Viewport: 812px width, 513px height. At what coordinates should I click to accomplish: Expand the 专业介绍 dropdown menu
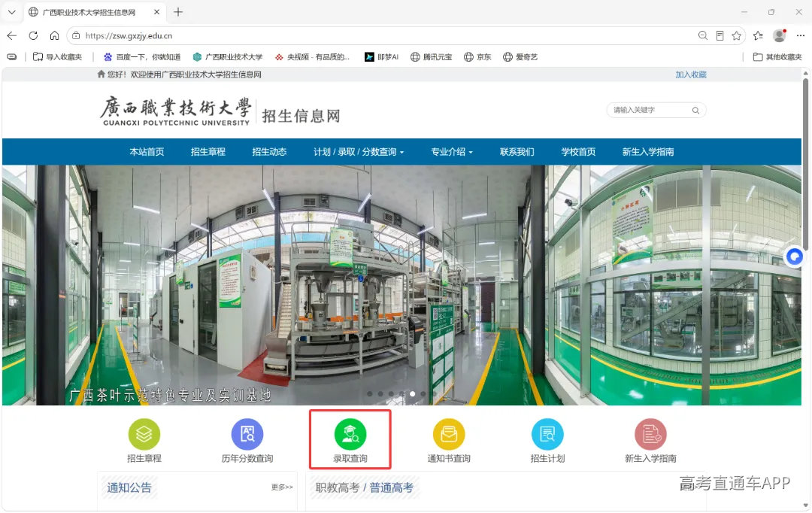[452, 152]
